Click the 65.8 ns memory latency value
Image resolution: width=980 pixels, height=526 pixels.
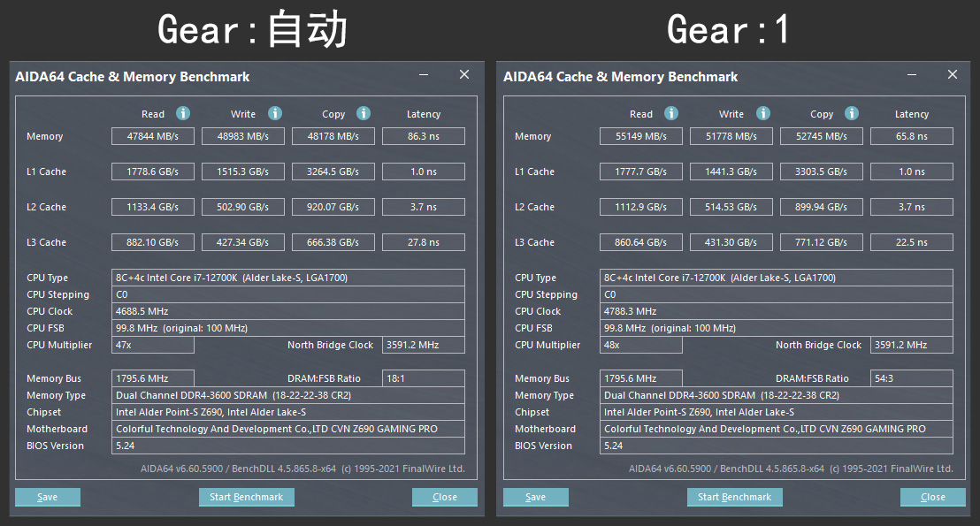pos(911,136)
